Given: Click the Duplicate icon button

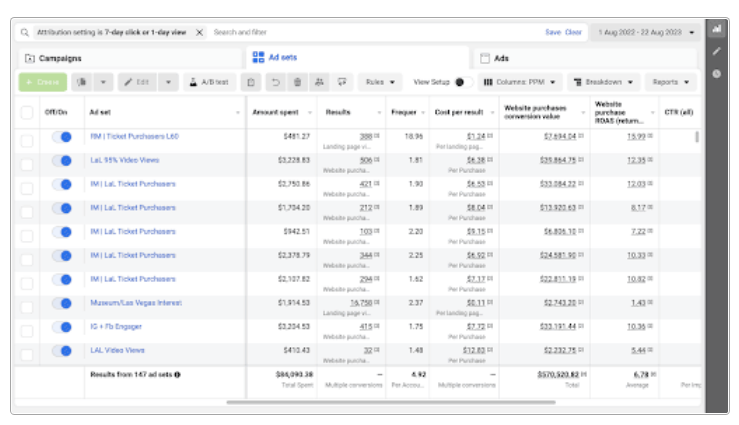Looking at the screenshot, I should coord(82,82).
